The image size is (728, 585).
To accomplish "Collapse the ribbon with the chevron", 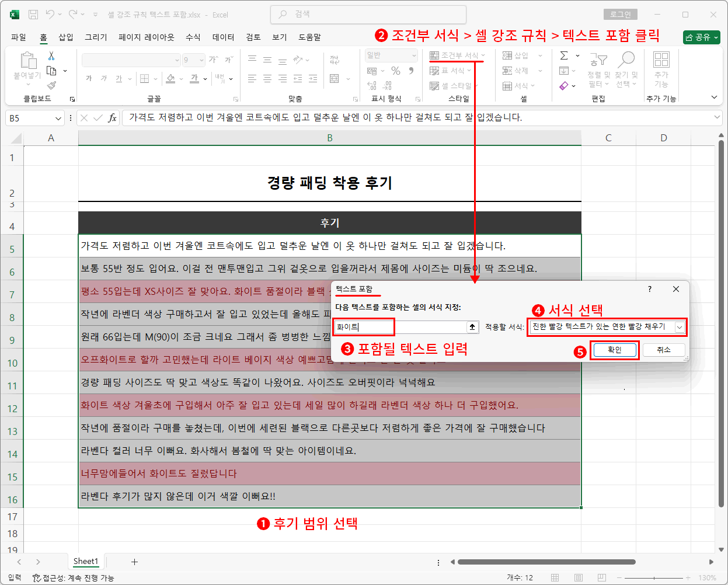I will coord(713,97).
